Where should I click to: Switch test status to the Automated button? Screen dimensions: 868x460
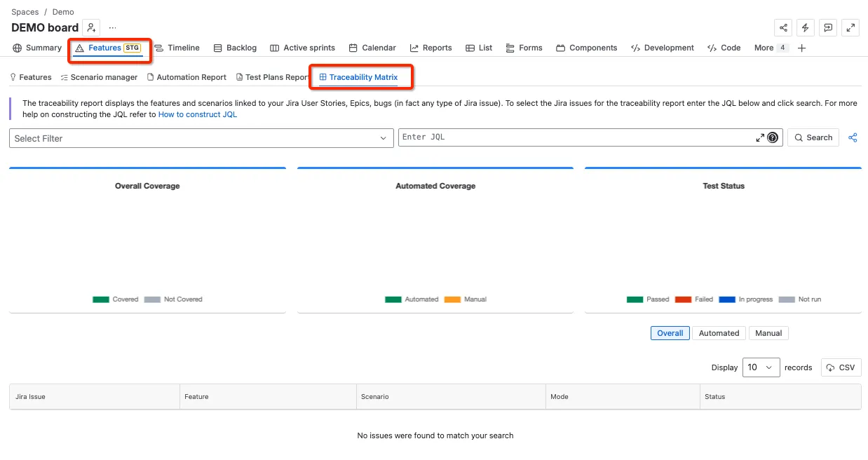(x=719, y=333)
